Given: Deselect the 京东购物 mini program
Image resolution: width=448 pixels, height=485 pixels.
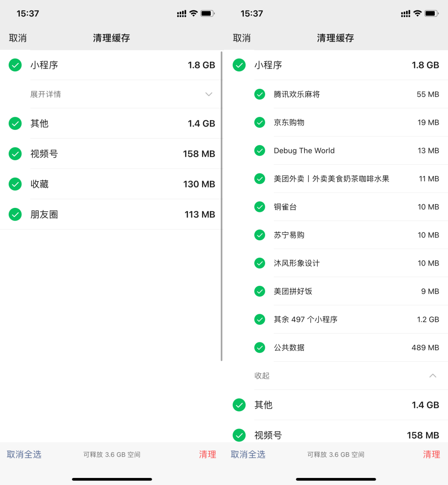Looking at the screenshot, I should pos(260,122).
